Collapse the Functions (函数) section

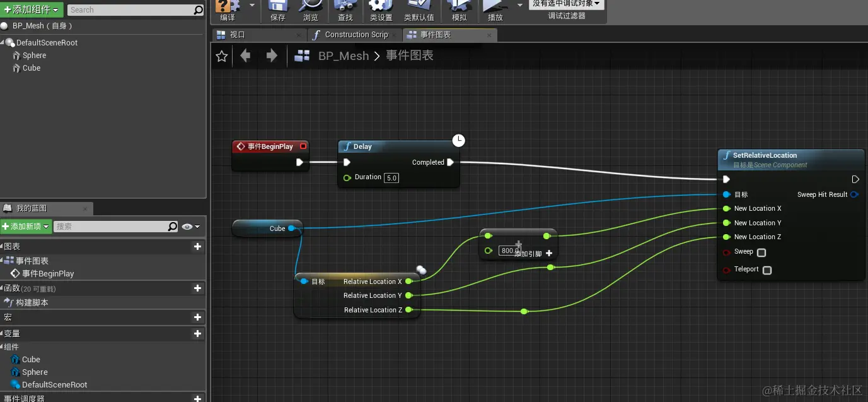[3, 288]
